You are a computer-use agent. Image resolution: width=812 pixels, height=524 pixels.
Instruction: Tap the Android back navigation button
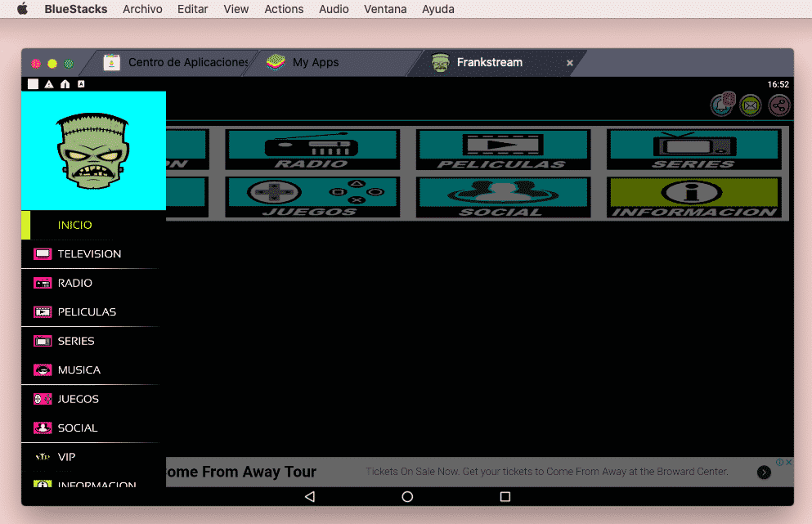[310, 496]
